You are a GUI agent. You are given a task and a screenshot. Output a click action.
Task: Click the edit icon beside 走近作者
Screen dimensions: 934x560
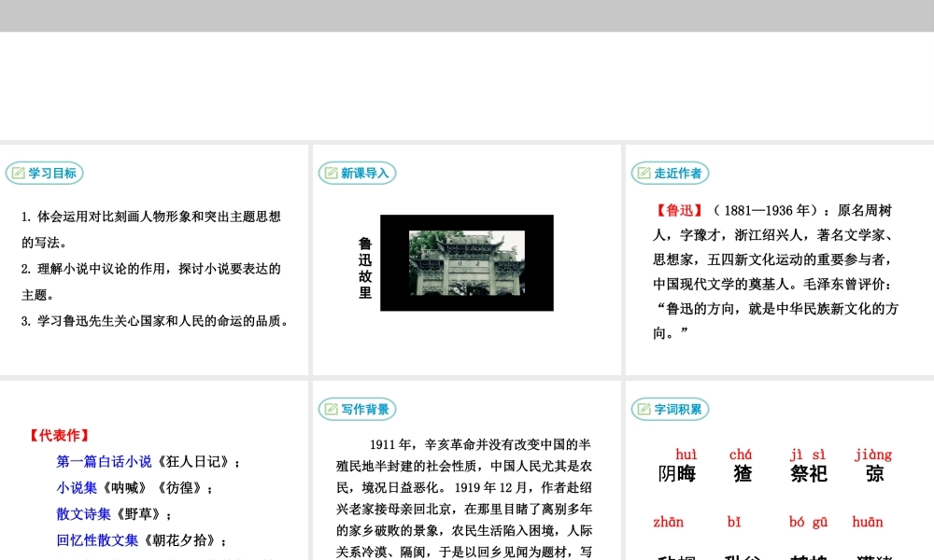point(644,174)
